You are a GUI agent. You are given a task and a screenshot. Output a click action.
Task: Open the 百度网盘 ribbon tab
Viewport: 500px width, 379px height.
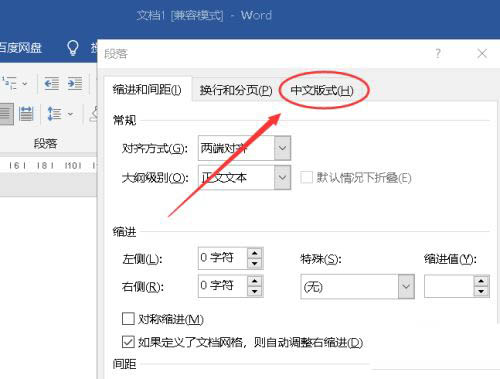[x=21, y=48]
